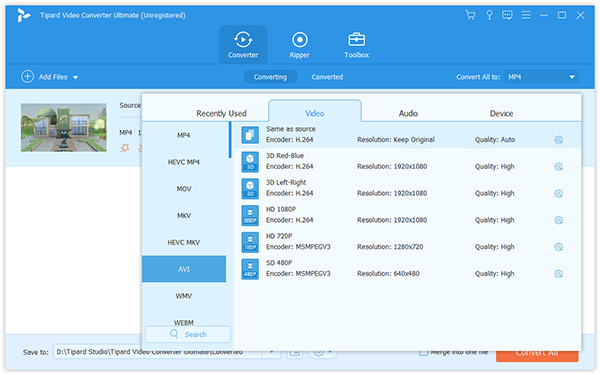This screenshot has height=375, width=600.
Task: Show the Converting list
Action: (270, 77)
